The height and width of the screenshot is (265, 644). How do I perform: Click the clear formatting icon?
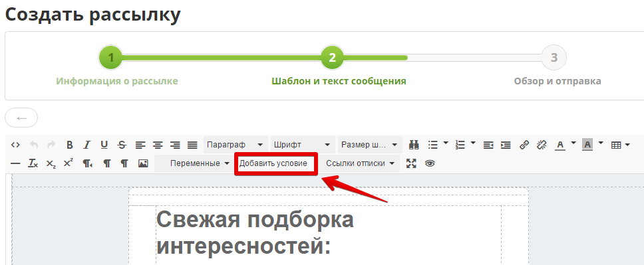pyautogui.click(x=33, y=163)
